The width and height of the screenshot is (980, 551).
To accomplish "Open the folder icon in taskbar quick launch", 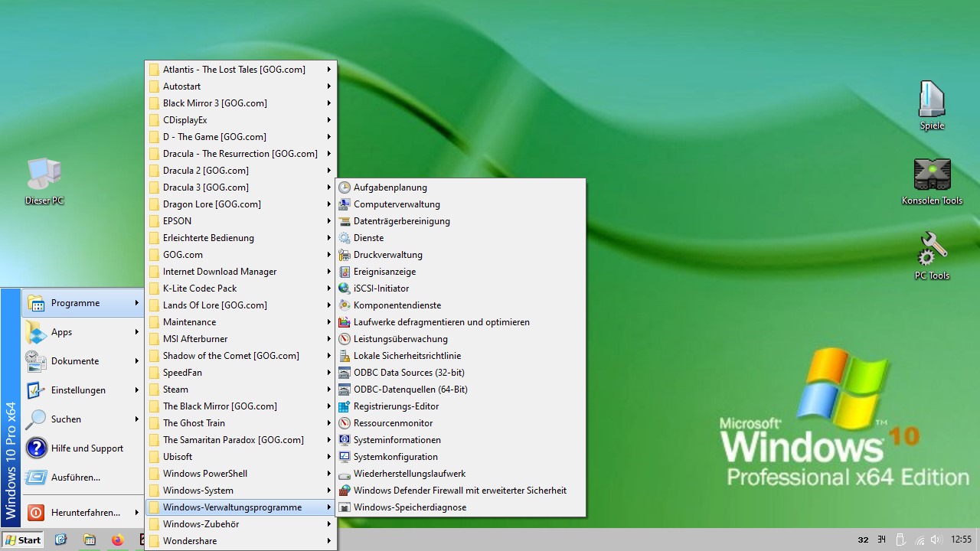I will [x=90, y=540].
